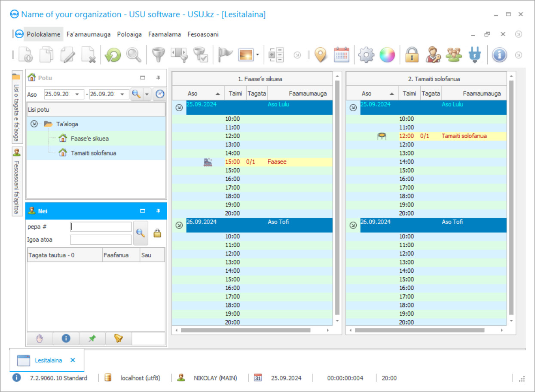Viewport: 535px width, 392px height.
Task: Click the copy record toolbar icon
Action: (46, 55)
